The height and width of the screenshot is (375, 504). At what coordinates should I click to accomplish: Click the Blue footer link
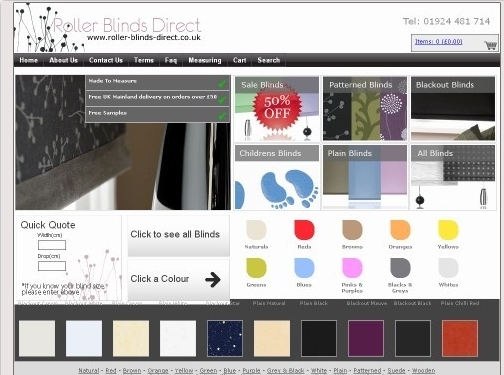230,370
